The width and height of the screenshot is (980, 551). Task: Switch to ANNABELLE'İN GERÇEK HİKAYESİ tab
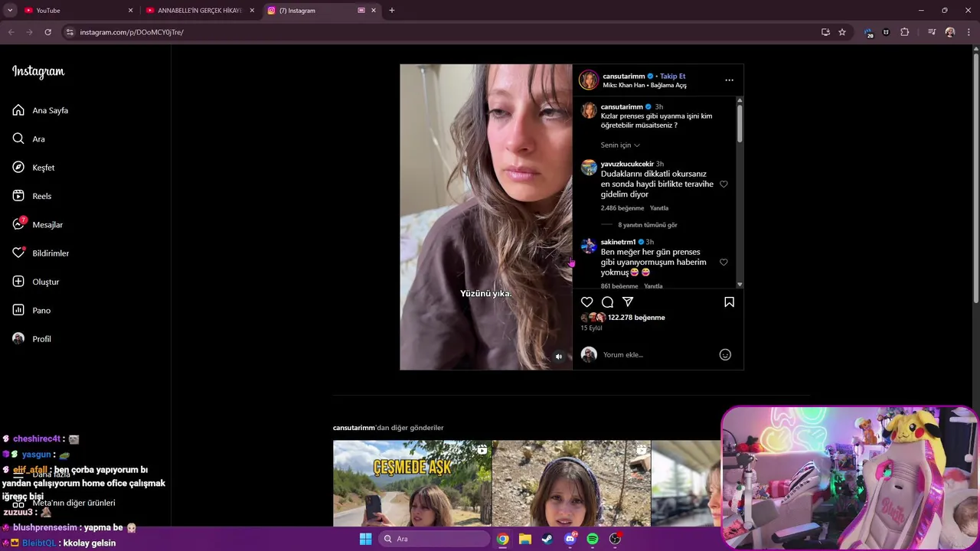click(x=199, y=11)
